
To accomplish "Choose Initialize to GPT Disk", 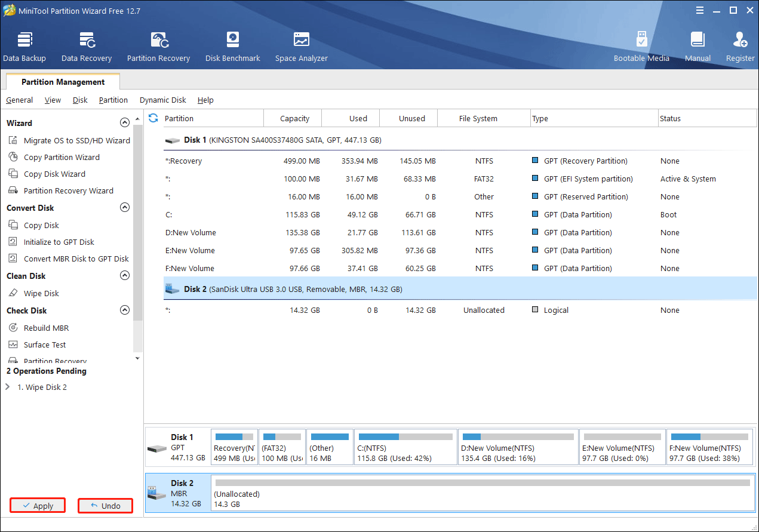I will tap(51, 242).
